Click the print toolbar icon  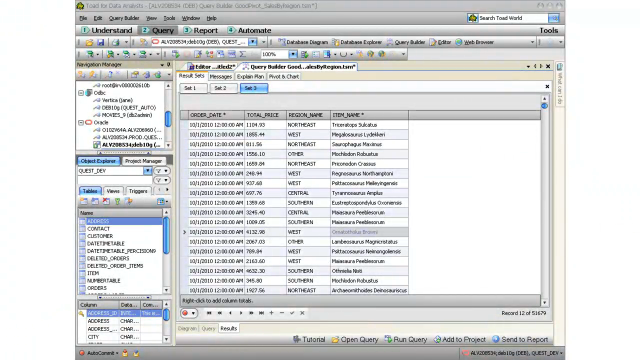pos(116,42)
